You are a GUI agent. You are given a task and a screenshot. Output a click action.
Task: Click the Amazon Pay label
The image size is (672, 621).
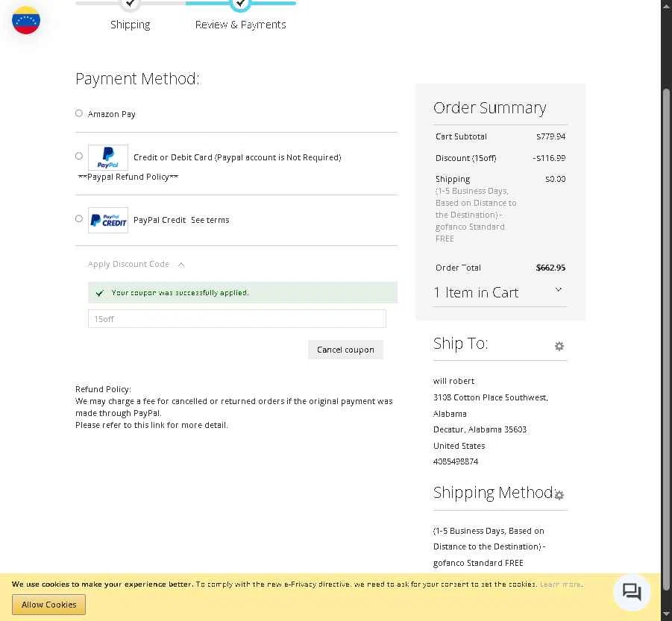(x=111, y=114)
